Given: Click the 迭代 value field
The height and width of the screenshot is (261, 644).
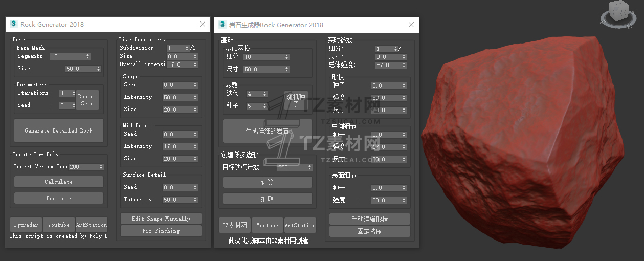Looking at the screenshot, I should pyautogui.click(x=254, y=94).
